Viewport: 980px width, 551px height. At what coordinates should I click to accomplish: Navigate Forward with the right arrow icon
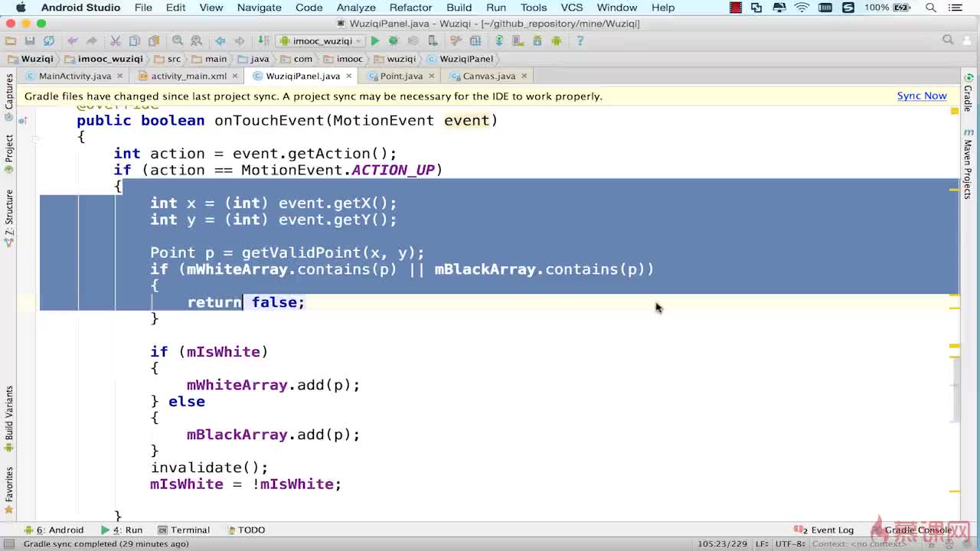240,41
